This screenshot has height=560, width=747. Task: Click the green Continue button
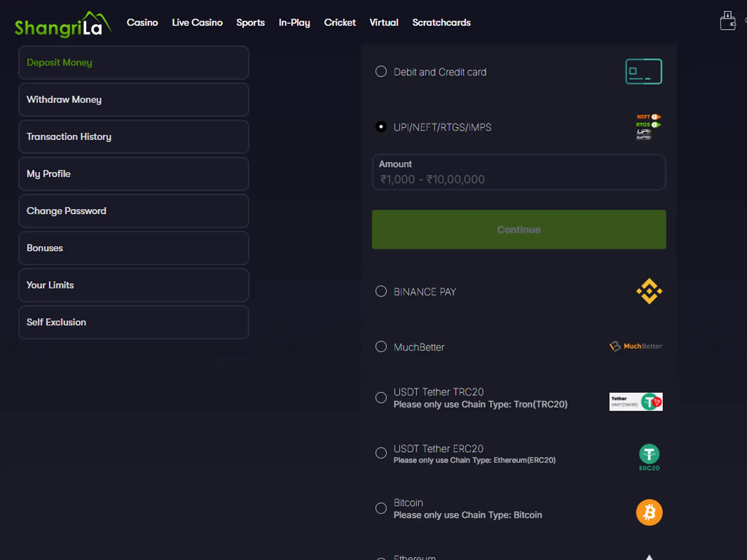(519, 229)
